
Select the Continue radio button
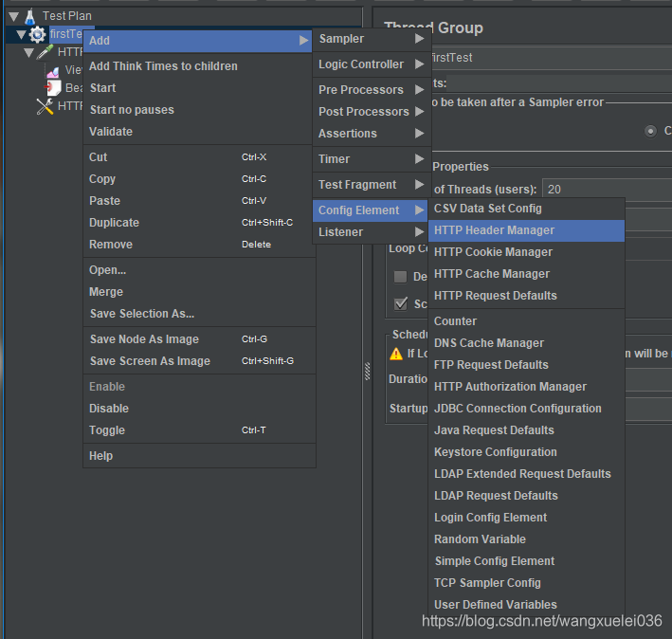[650, 131]
